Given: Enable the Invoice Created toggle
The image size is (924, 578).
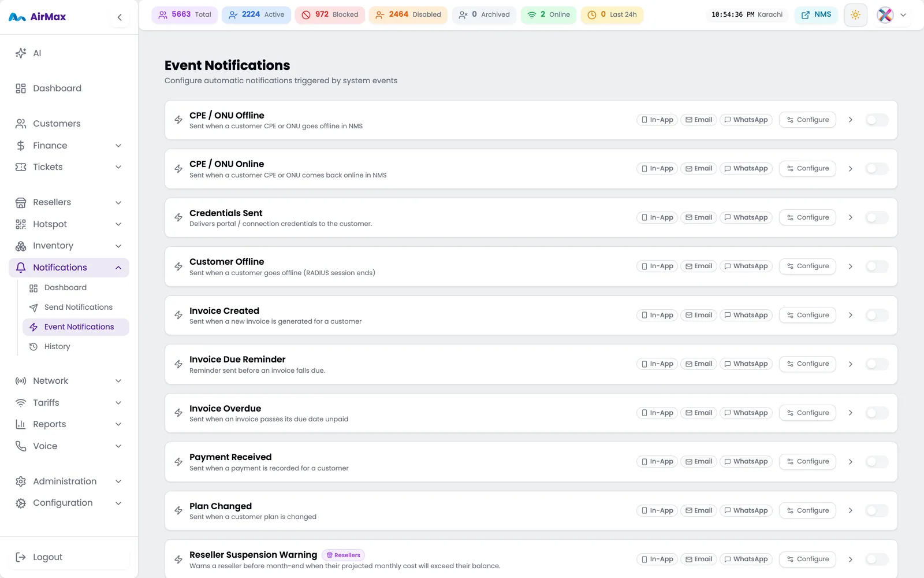Looking at the screenshot, I should [877, 315].
